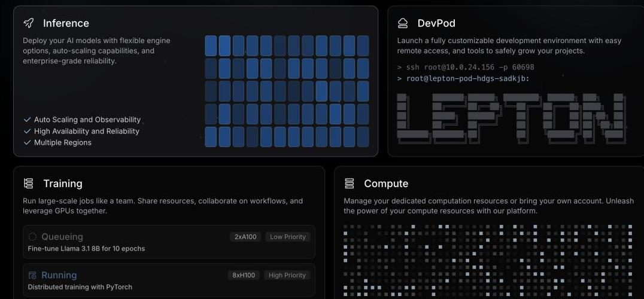
Task: Open the DevPod card heading
Action: [436, 23]
